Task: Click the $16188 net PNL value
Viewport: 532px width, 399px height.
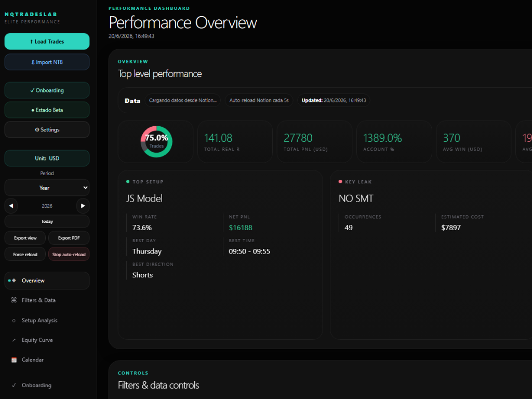Action: click(241, 228)
